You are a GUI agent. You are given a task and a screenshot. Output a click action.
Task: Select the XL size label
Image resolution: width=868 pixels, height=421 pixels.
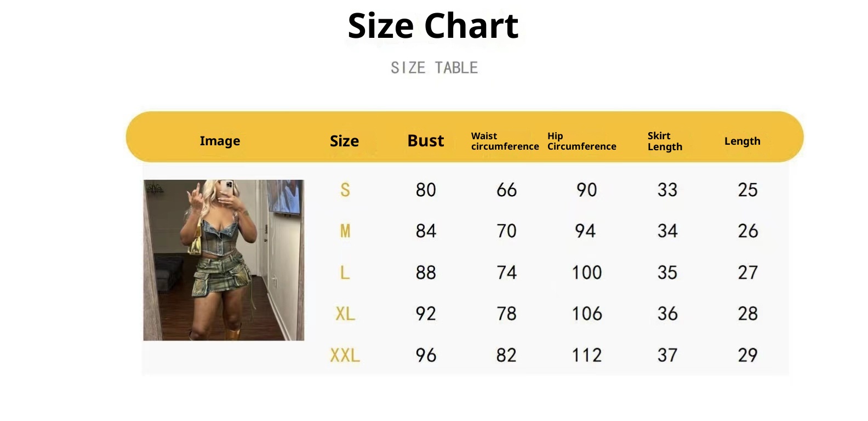[x=345, y=314]
